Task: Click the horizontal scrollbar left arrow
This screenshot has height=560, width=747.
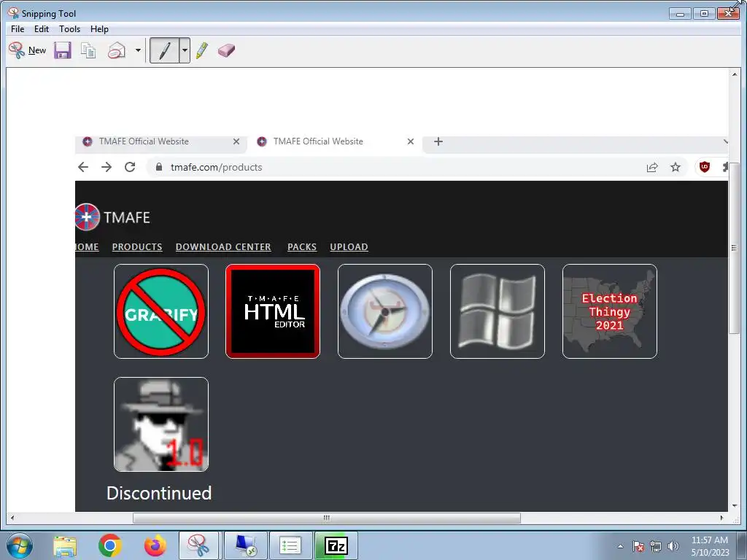Action: [x=12, y=518]
